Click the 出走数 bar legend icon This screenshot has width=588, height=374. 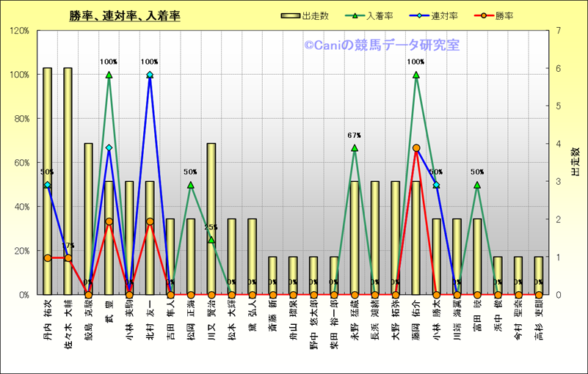pos(291,16)
